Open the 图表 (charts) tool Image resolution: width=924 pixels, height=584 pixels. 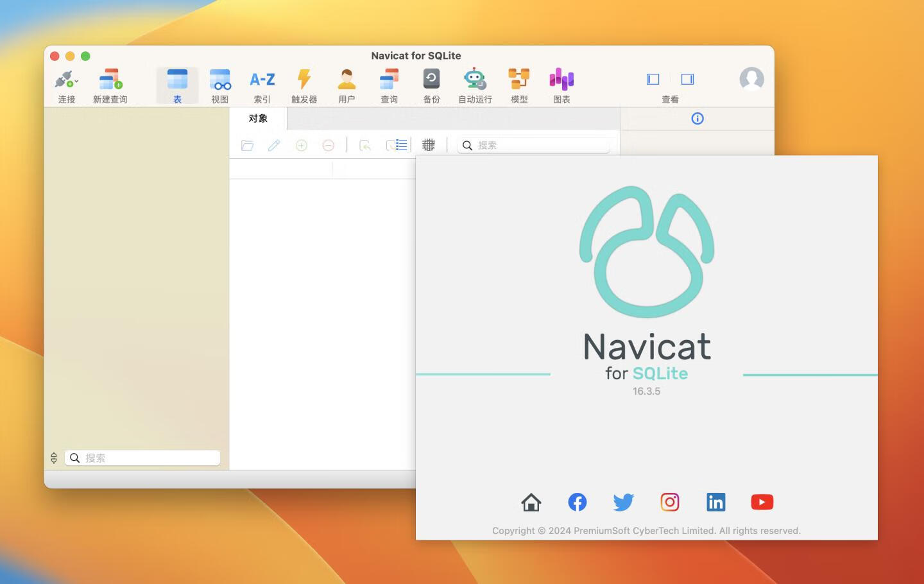point(561,84)
